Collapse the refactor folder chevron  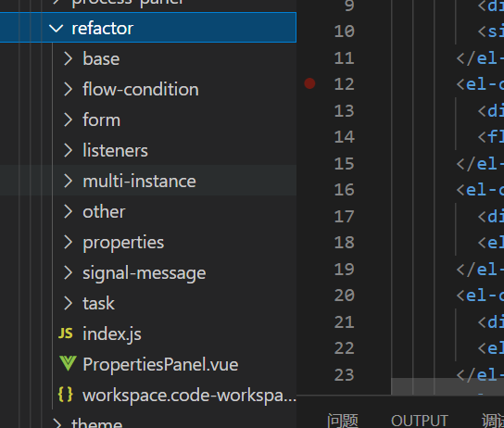pyautogui.click(x=57, y=29)
